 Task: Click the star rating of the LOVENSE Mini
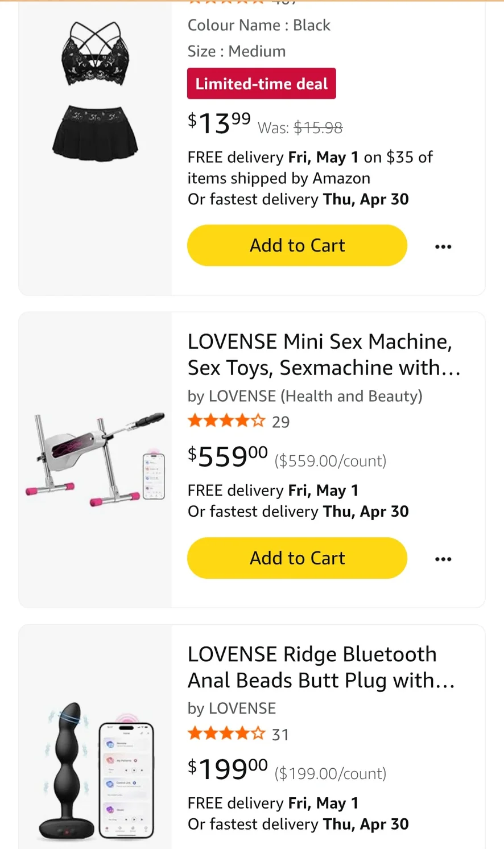tap(226, 421)
